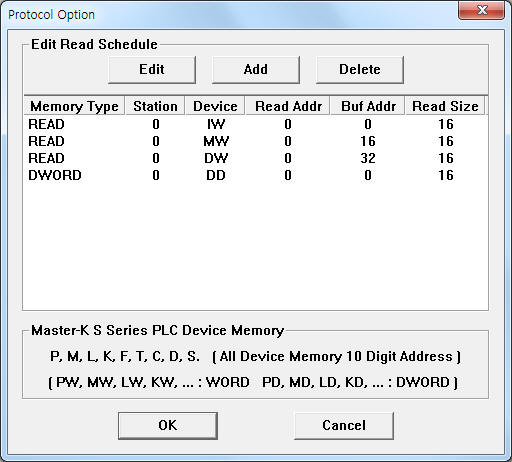Sort by Memory Type column header
Image resolution: width=512 pixels, height=462 pixels.
pos(74,106)
